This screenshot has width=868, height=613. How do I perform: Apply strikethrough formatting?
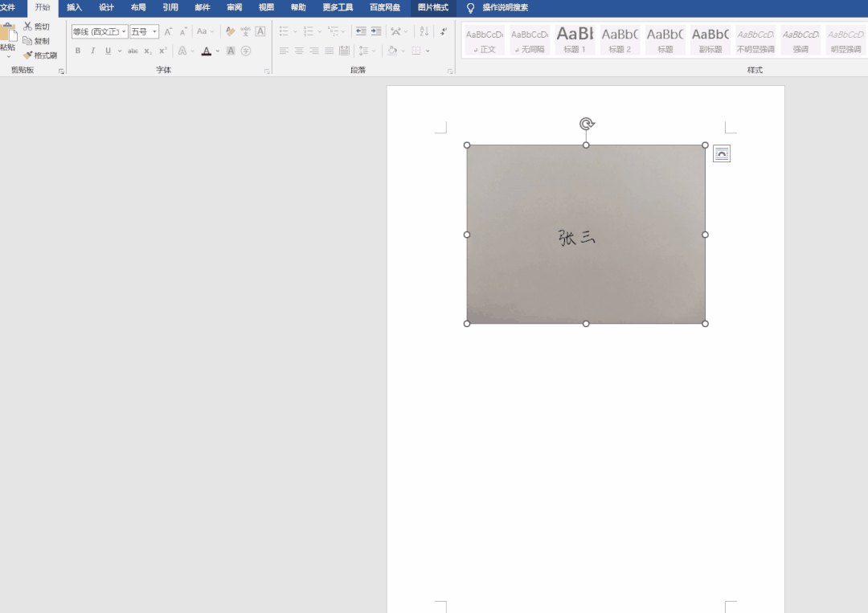(x=133, y=50)
